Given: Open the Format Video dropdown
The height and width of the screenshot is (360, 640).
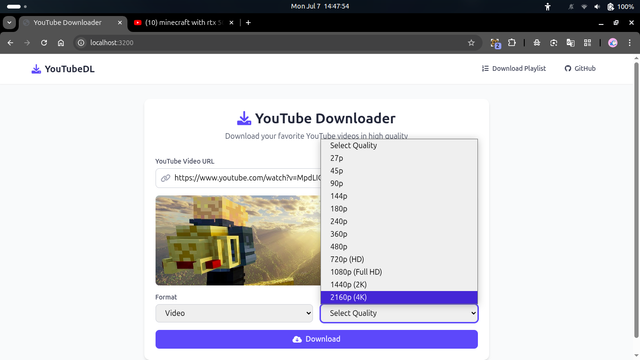Looking at the screenshot, I should 234,313.
